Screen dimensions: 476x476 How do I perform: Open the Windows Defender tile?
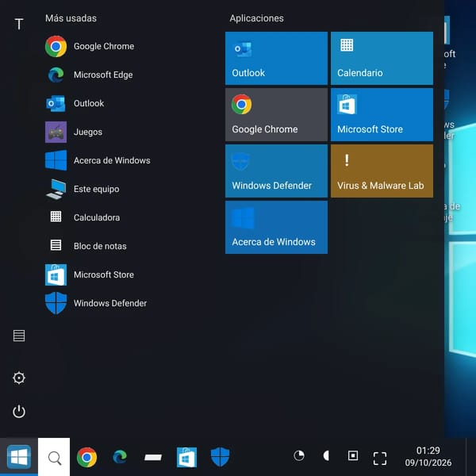pyautogui.click(x=276, y=171)
